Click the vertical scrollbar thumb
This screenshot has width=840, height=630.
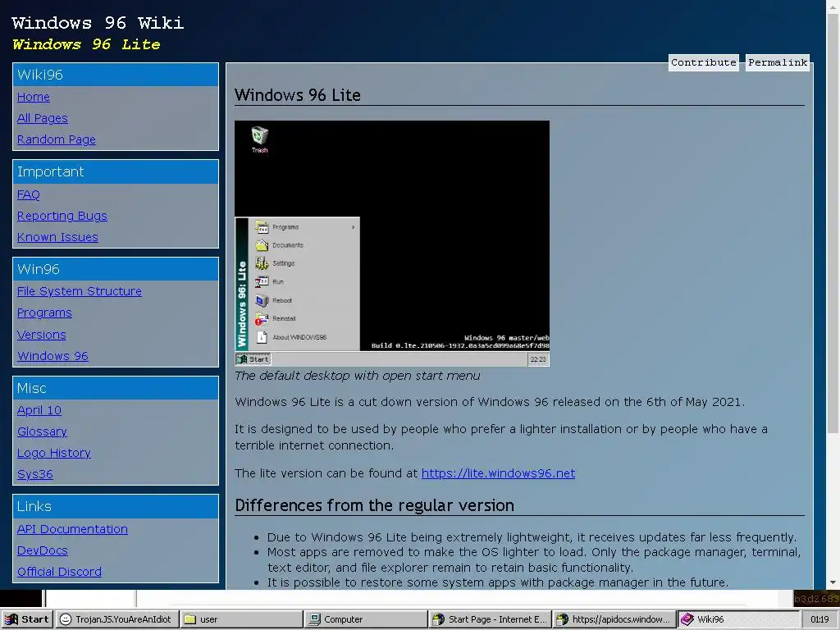(833, 223)
